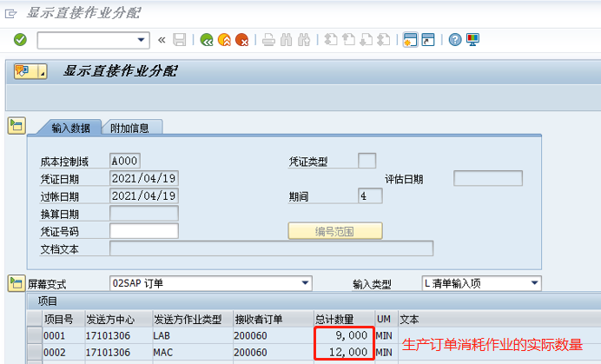Click the green checkmark Enter icon
The width and height of the screenshot is (601, 364).
pyautogui.click(x=20, y=39)
